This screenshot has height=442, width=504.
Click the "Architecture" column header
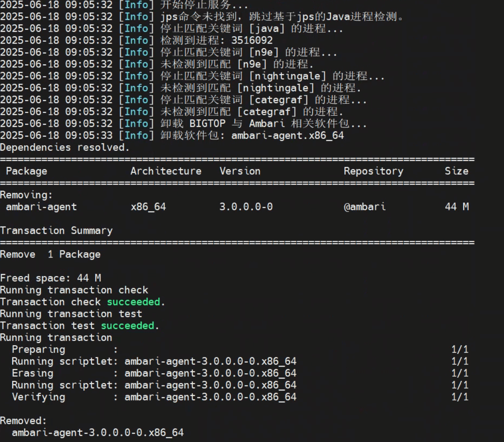tap(166, 171)
